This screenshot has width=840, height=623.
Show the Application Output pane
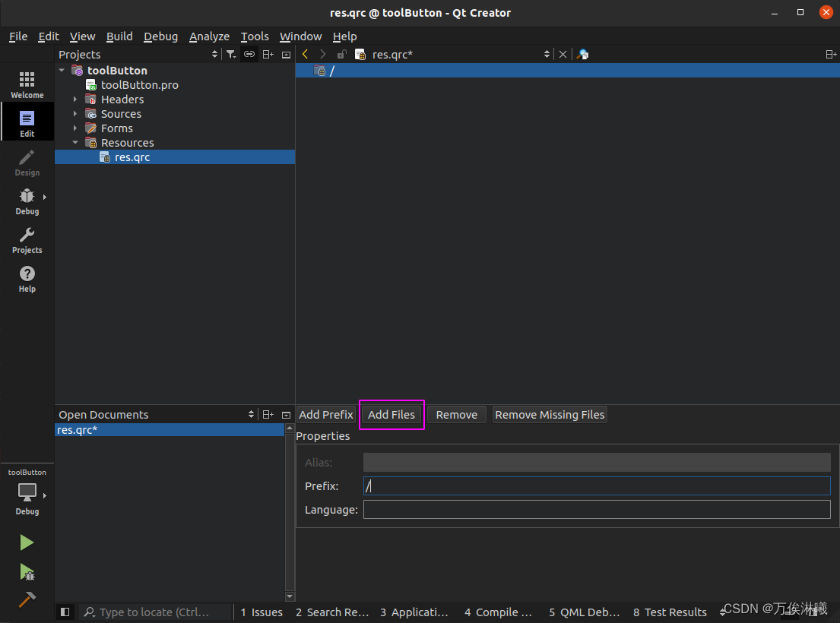coord(414,612)
